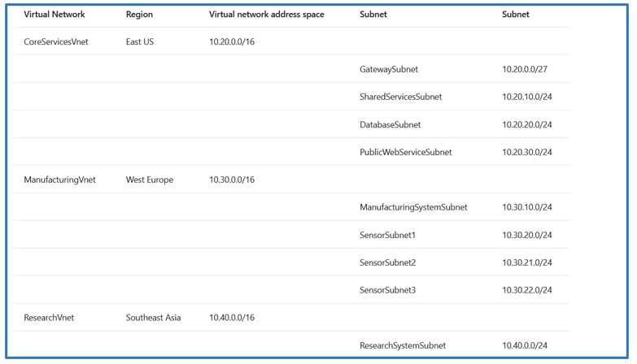
Task: Select the Southeast Asia region cell
Action: click(154, 318)
